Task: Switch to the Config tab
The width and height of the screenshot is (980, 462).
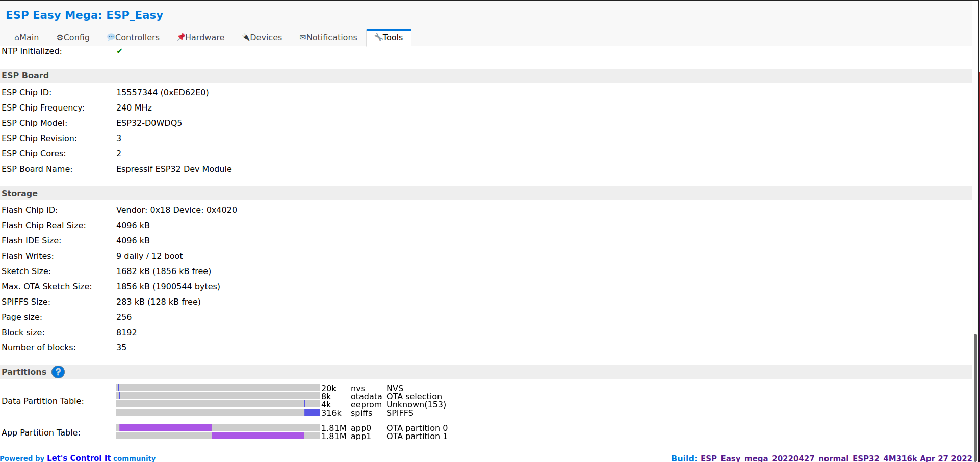Action: pos(73,38)
